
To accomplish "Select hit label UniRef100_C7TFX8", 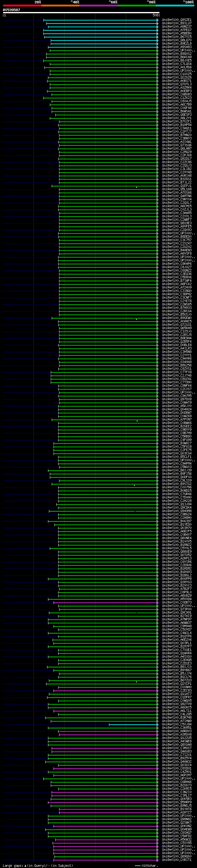I will click(x=176, y=372).
